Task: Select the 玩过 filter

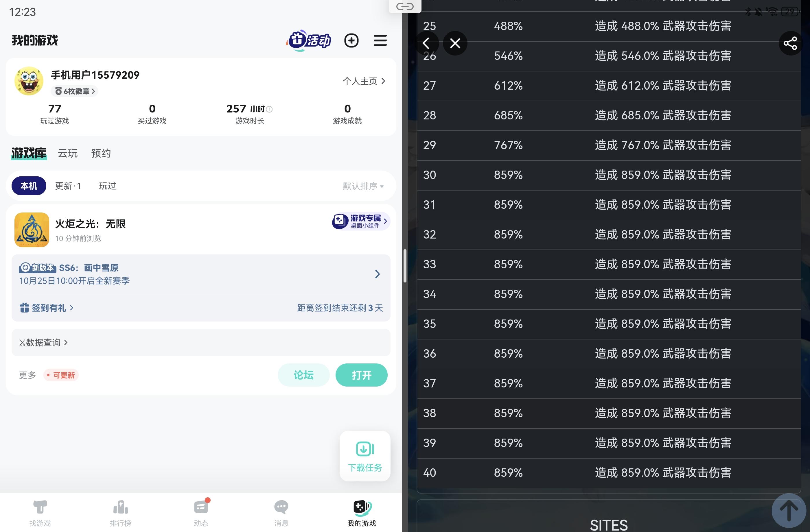Action: pyautogui.click(x=108, y=186)
